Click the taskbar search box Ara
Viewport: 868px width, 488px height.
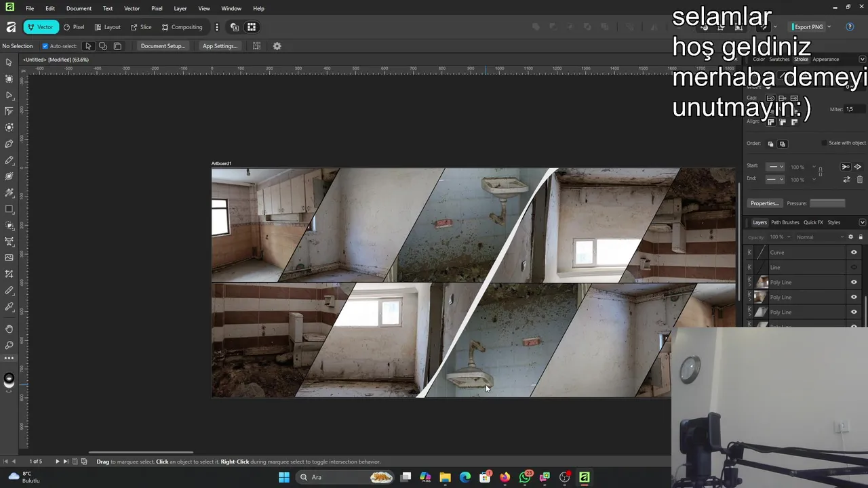(346, 477)
